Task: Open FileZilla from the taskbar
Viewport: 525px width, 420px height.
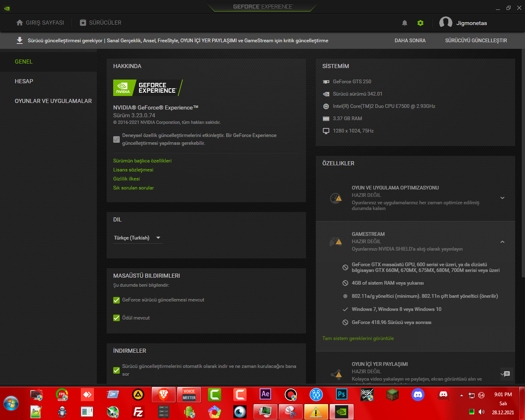Action: coord(138,412)
